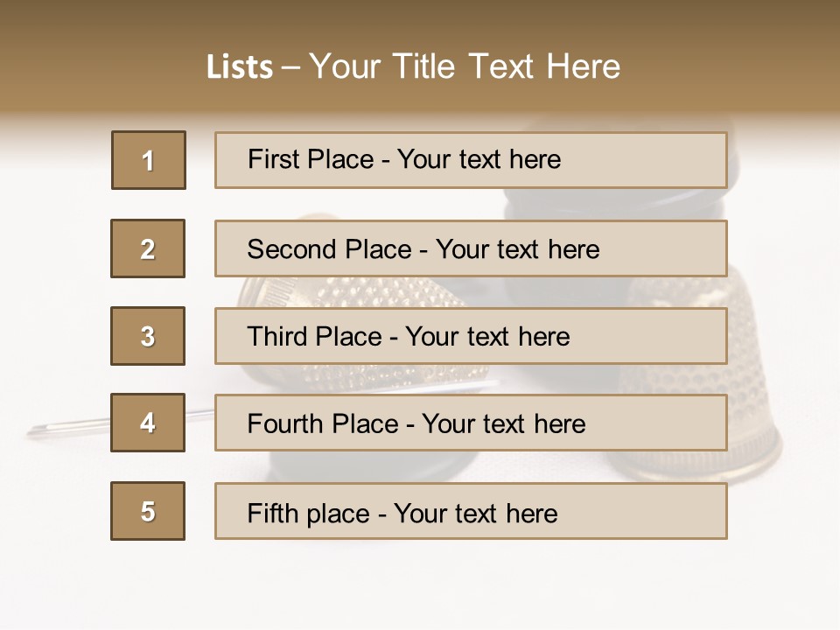Image resolution: width=840 pixels, height=630 pixels.
Task: Click the Second Place text bar
Action: pyautogui.click(x=471, y=248)
